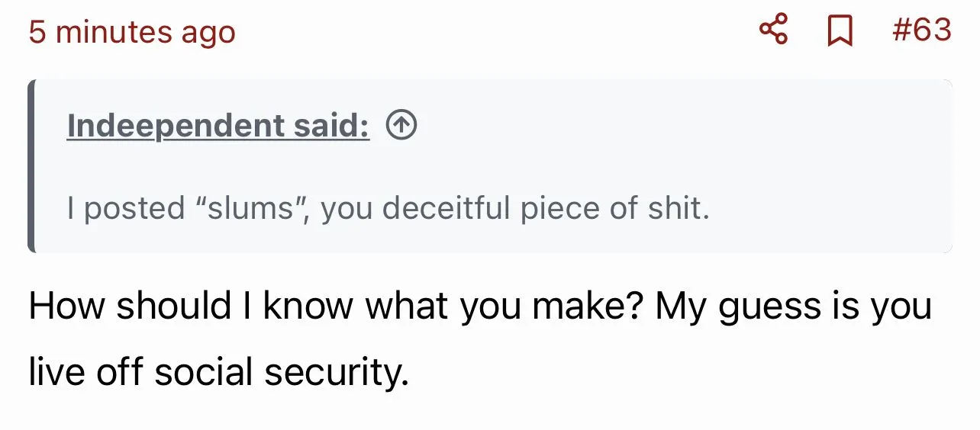Viewport: 980px width, 430px height.
Task: Click the word "posted" in the quoted text
Action: [x=134, y=209]
